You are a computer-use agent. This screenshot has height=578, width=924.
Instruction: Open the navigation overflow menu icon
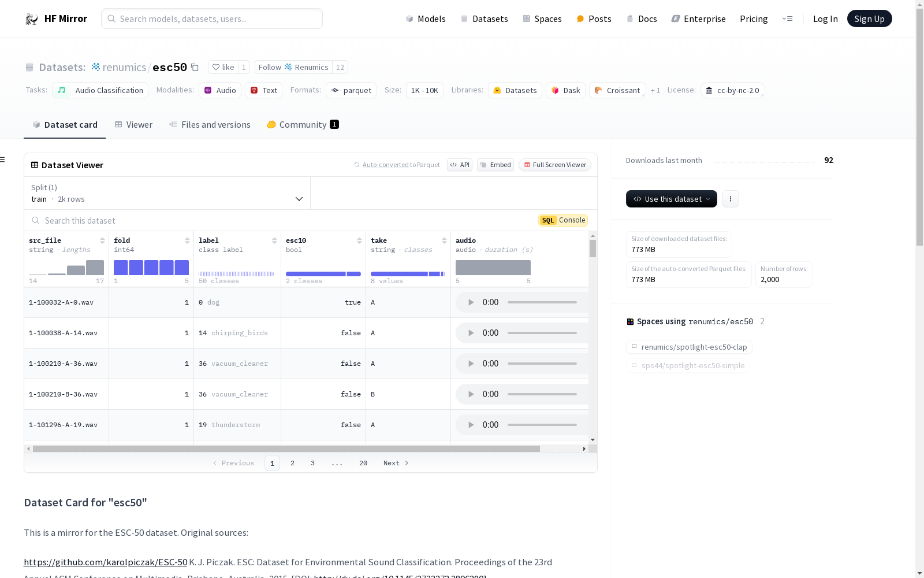tap(787, 18)
